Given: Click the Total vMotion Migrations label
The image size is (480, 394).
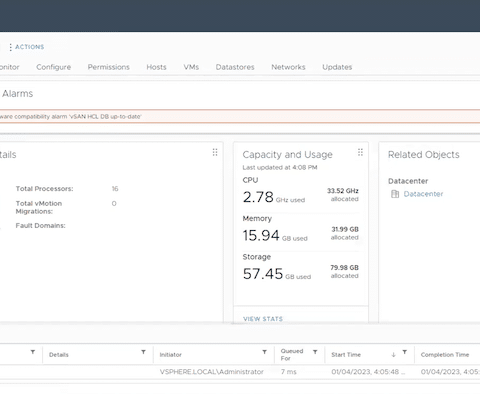Looking at the screenshot, I should (x=39, y=207).
